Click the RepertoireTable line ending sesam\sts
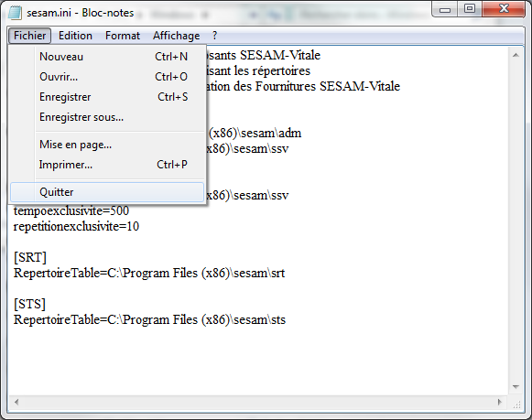Image resolution: width=532 pixels, height=420 pixels. pyautogui.click(x=149, y=319)
